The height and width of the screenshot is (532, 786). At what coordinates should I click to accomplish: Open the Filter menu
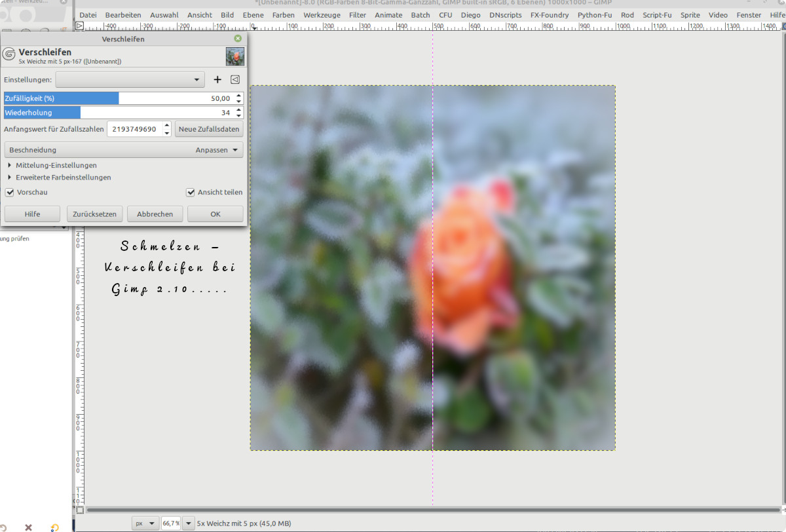[358, 15]
